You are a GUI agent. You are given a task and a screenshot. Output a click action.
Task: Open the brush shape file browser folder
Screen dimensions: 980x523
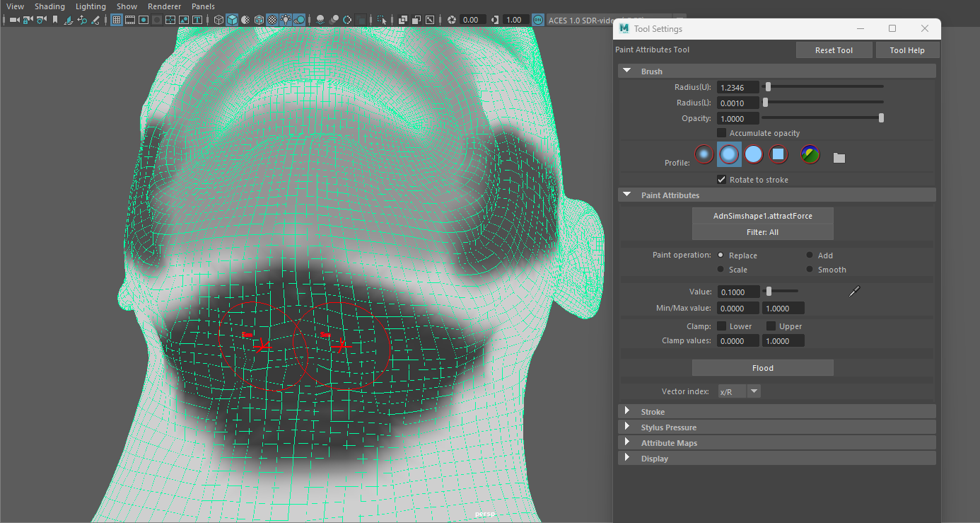point(839,158)
